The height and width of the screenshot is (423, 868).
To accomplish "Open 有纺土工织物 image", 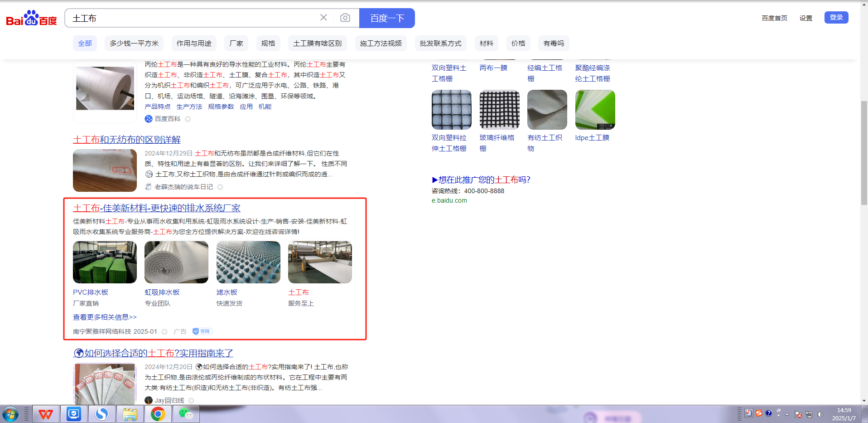I will point(547,110).
